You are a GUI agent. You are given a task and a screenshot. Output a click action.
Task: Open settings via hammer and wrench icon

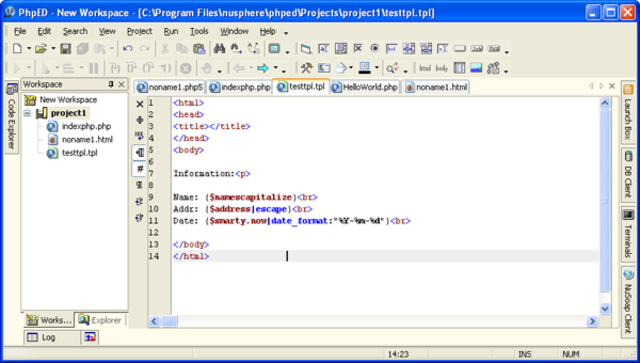[307, 68]
